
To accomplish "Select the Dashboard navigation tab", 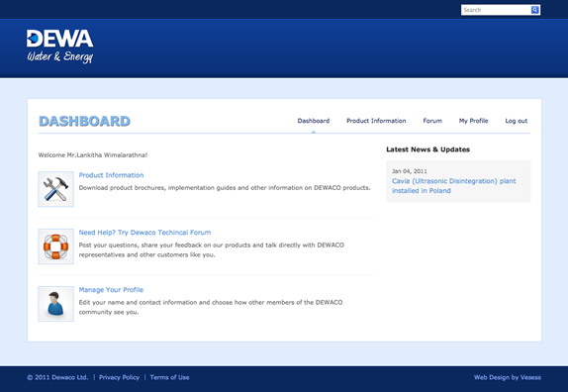I will [x=314, y=121].
